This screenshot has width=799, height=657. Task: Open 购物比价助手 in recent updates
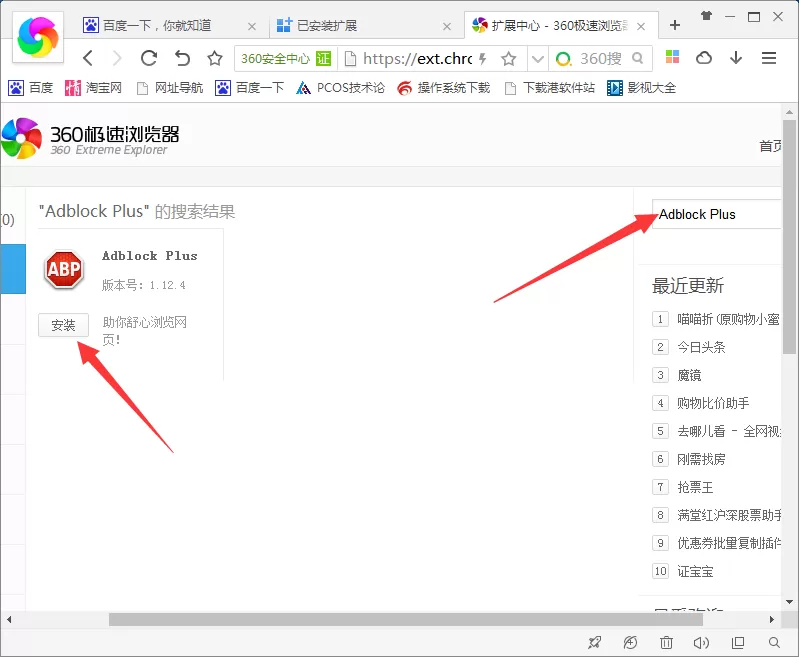[713, 403]
